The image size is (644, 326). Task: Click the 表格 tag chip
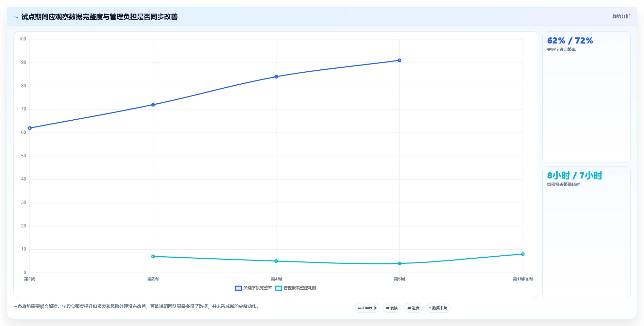392,308
